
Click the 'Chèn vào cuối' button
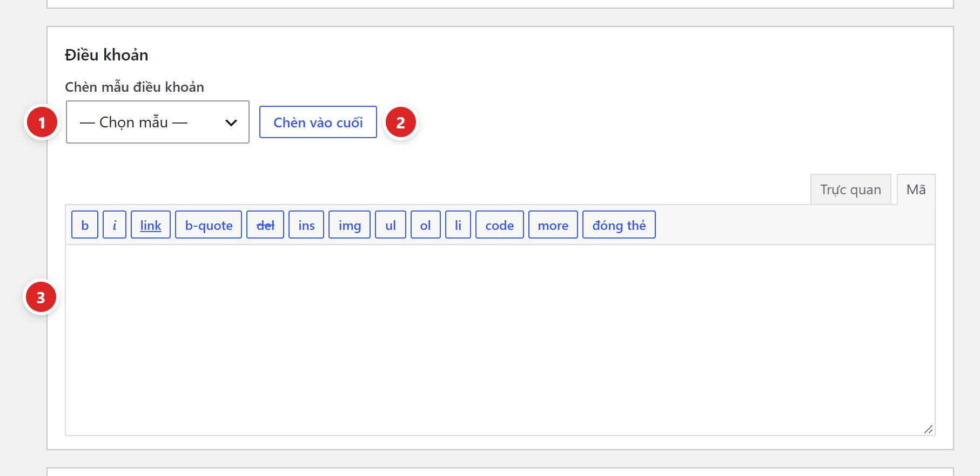click(x=318, y=122)
